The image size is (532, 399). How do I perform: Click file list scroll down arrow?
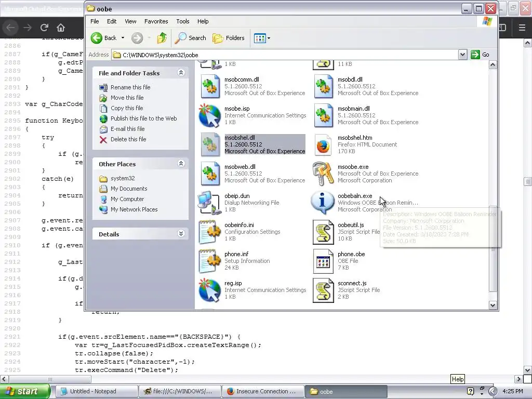point(493,305)
